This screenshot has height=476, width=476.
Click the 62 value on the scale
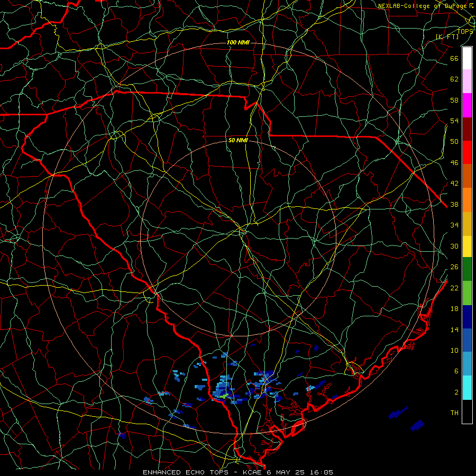point(454,79)
